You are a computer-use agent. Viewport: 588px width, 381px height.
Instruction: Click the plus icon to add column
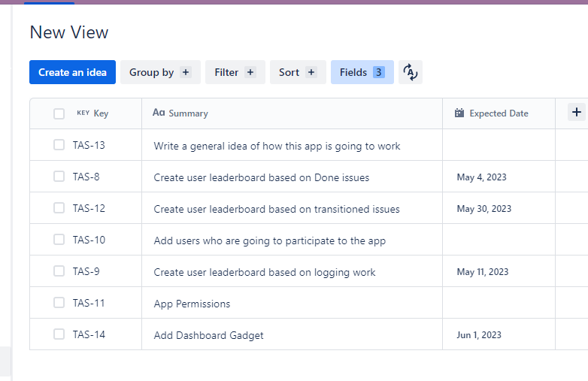[x=577, y=112]
